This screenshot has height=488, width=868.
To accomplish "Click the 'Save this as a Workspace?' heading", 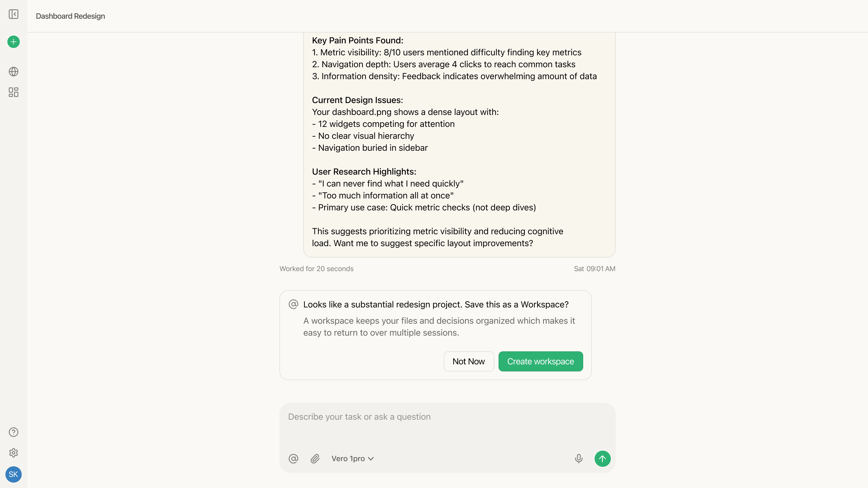I will click(436, 304).
